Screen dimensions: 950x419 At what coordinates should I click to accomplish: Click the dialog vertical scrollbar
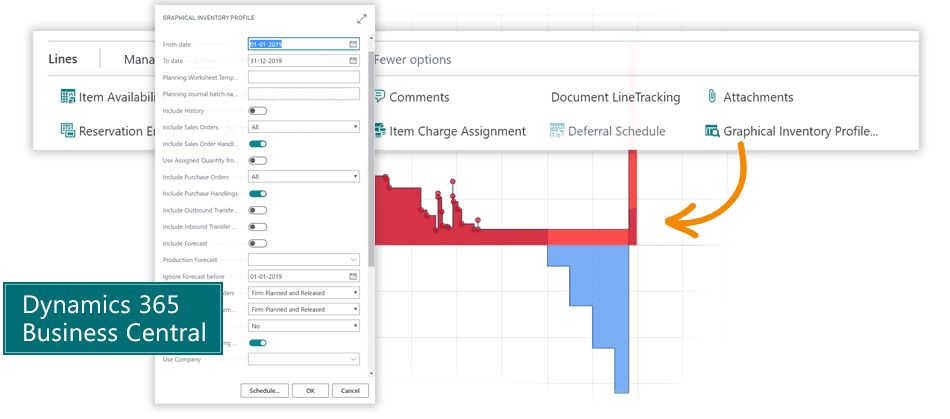coord(371,159)
